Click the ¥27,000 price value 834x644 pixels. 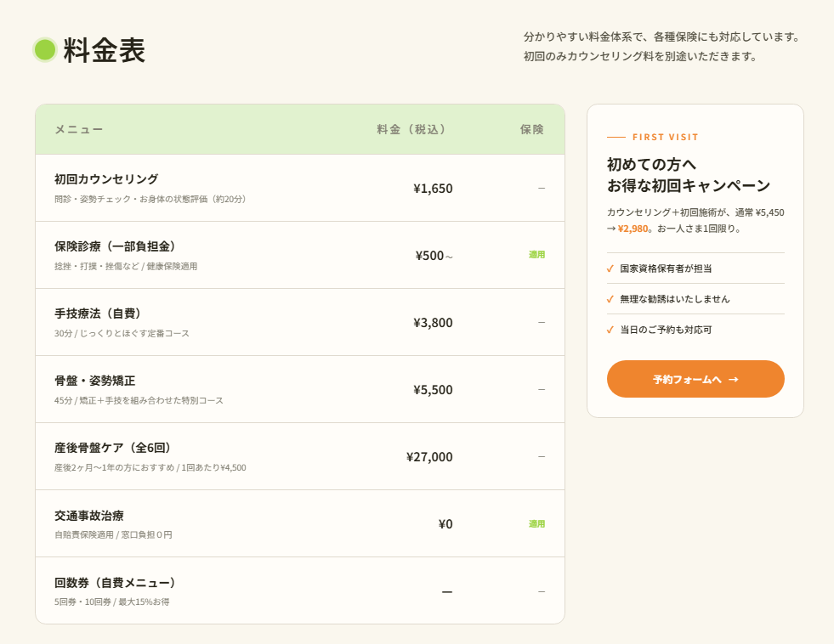429,457
